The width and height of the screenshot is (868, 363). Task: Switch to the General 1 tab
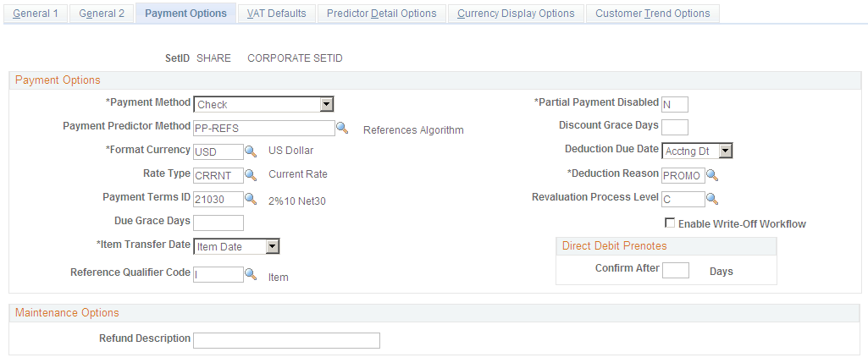[x=36, y=14]
